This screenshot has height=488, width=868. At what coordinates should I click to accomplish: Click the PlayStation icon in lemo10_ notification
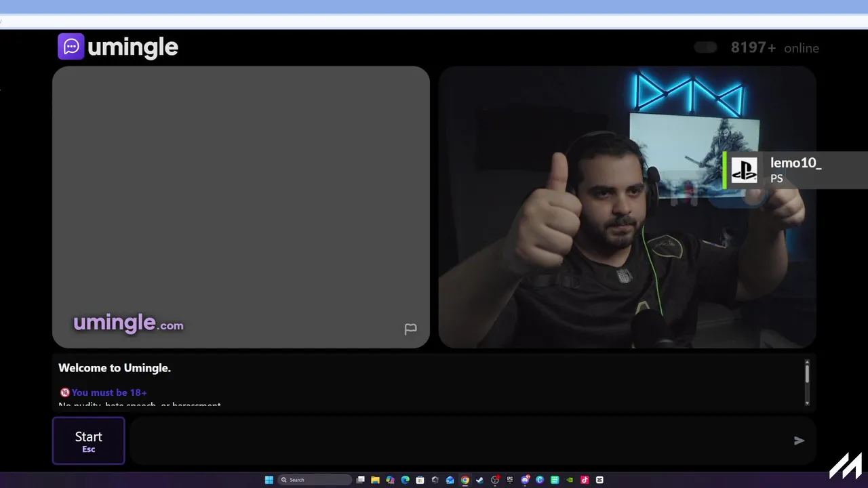(744, 170)
